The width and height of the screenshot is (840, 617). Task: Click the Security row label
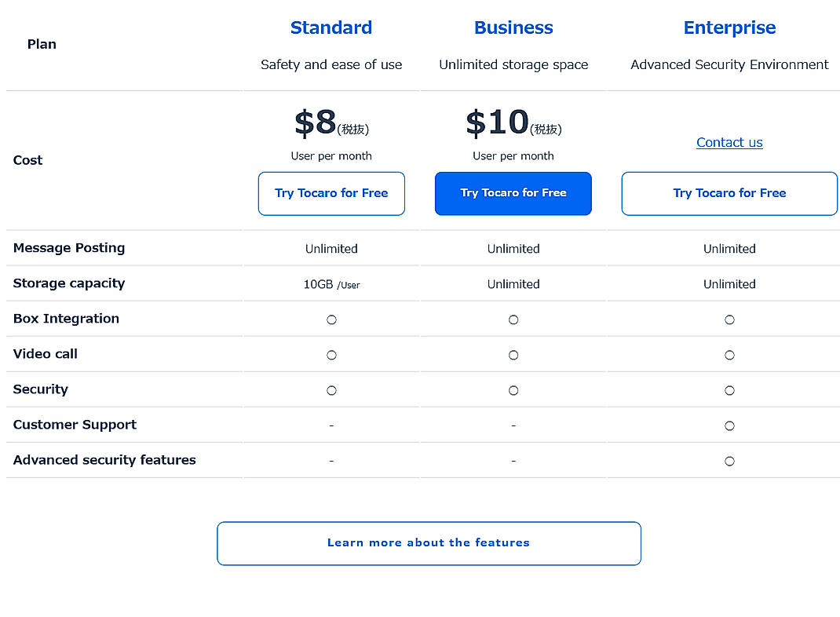(x=41, y=389)
